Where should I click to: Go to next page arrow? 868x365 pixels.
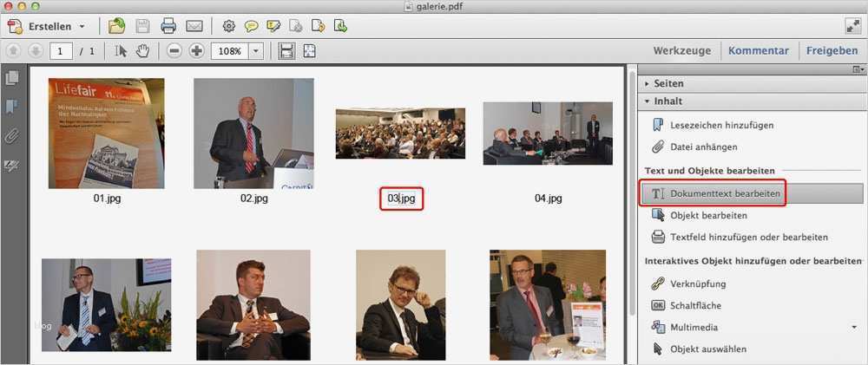click(x=35, y=51)
